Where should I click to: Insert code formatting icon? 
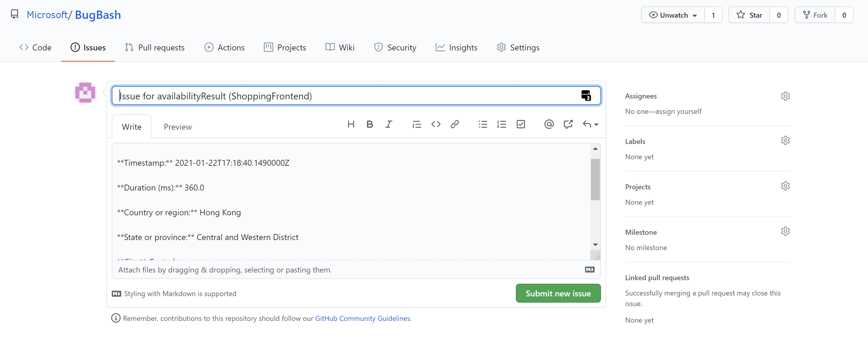pyautogui.click(x=436, y=124)
